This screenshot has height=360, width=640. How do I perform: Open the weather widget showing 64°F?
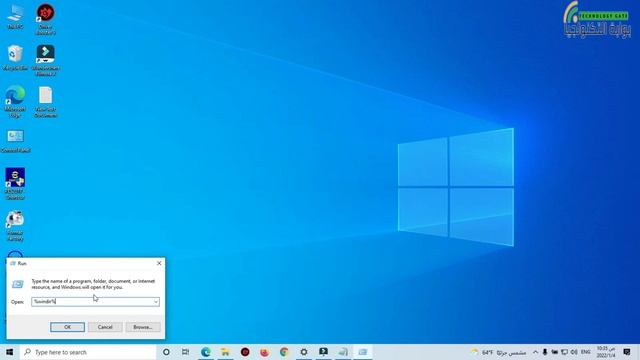click(498, 352)
